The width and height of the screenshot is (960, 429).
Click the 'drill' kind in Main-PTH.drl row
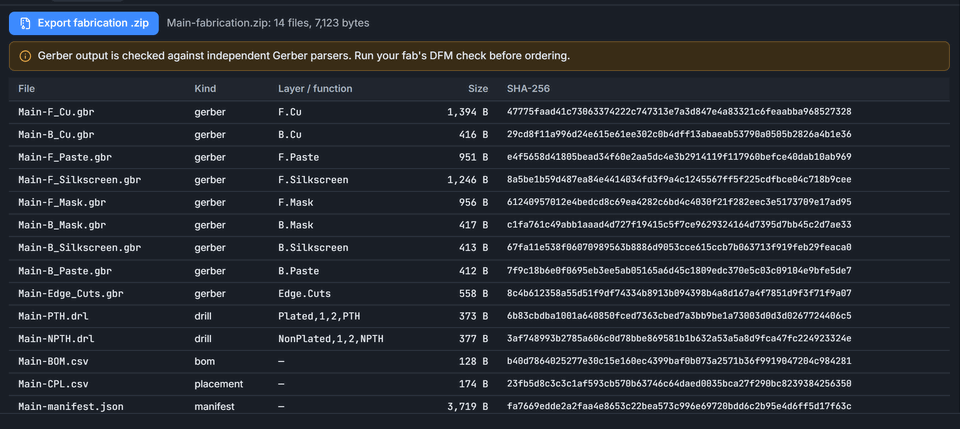pyautogui.click(x=204, y=316)
